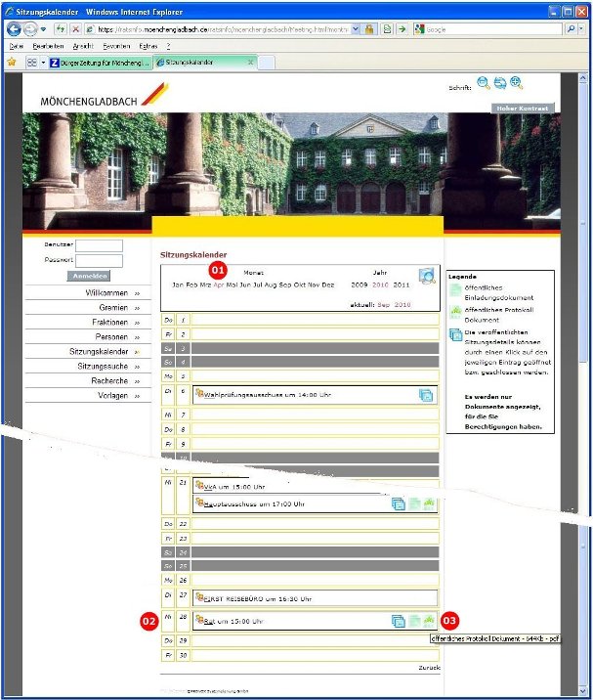Open the Datei menu

[16, 46]
